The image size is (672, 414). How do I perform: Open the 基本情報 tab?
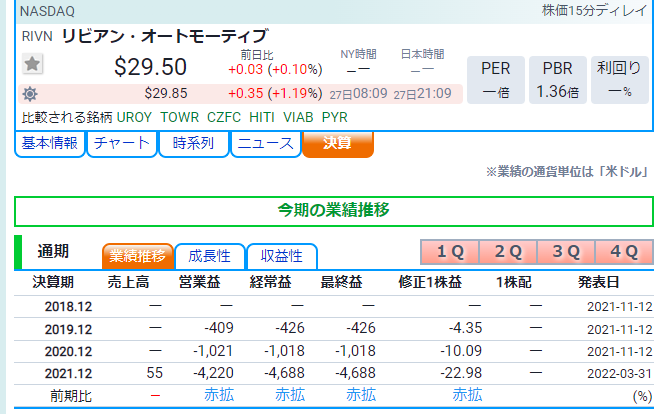[x=50, y=144]
